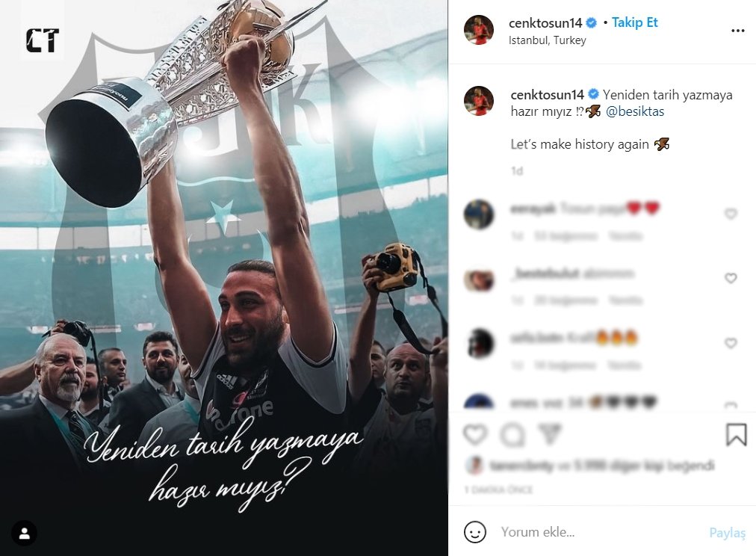The height and width of the screenshot is (556, 756).
Task: Open the @besiktas mention link
Action: tap(635, 111)
